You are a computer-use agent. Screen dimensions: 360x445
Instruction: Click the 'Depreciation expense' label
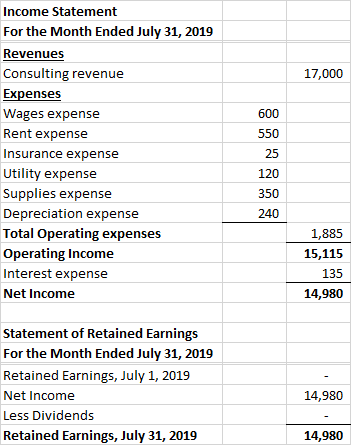tap(71, 214)
